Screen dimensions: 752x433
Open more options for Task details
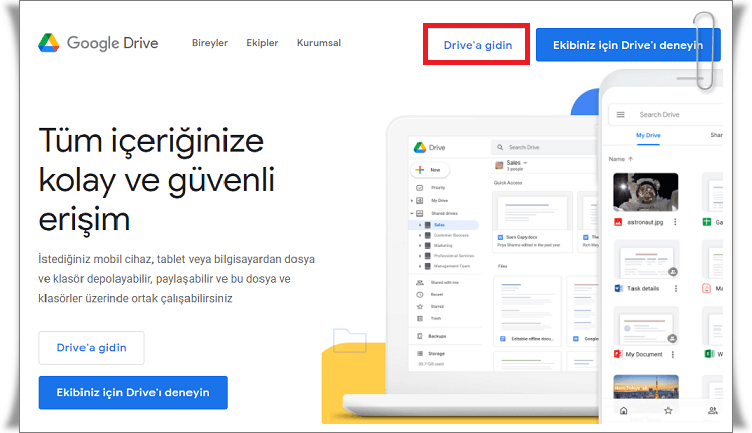point(676,288)
